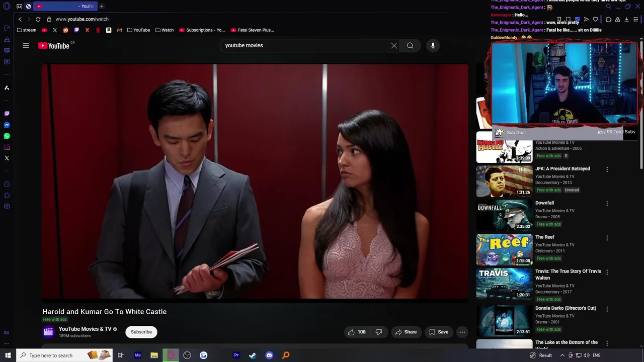The height and width of the screenshot is (362, 644).
Task: Open WhatsApp in the browser sidebar
Action: 7,136
